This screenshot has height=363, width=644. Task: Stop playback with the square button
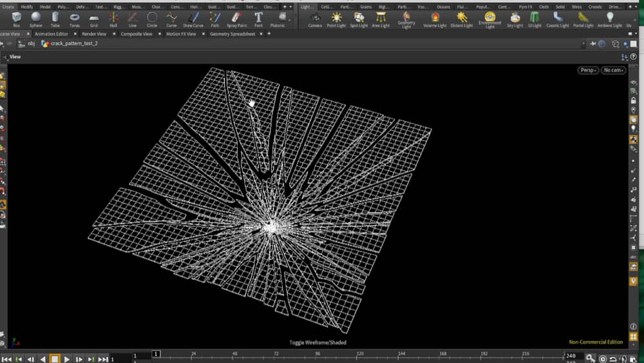55,359
